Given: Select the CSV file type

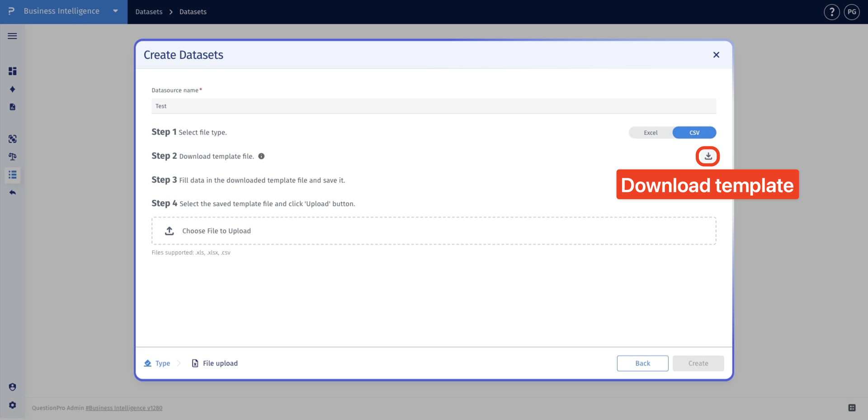Looking at the screenshot, I should [x=694, y=132].
